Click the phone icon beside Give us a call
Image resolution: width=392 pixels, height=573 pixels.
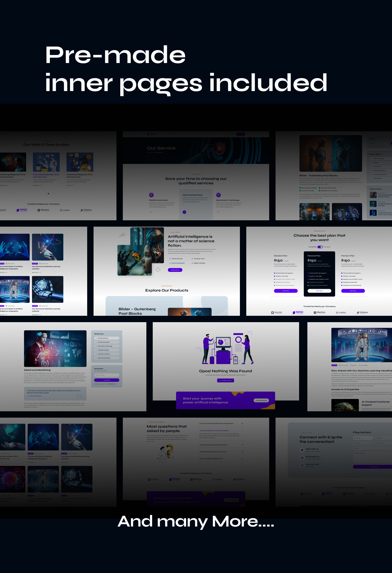point(302,465)
